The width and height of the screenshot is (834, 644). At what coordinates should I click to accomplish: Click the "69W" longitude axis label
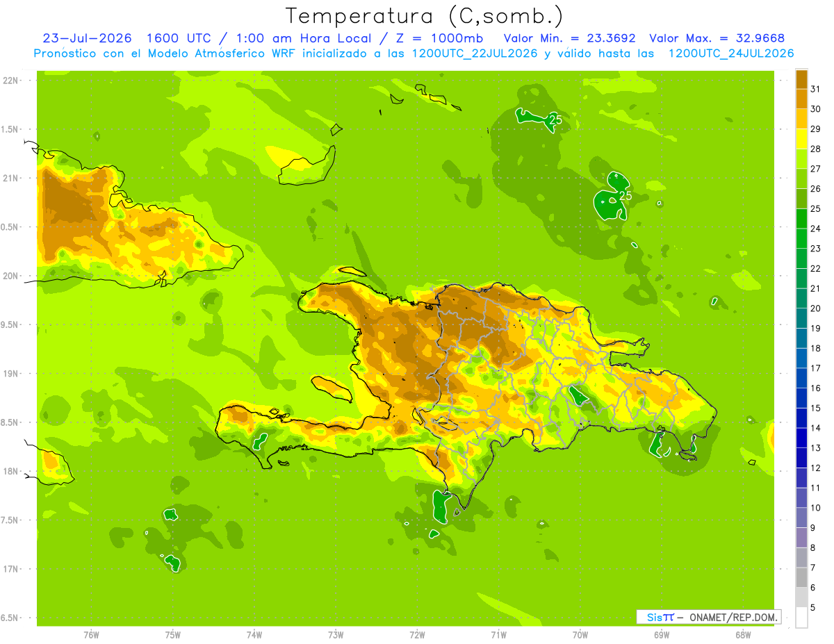coord(662,634)
